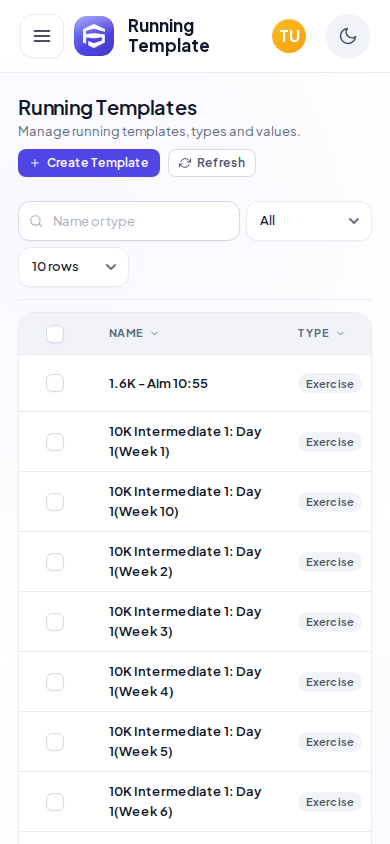Open the All filter dropdown
390x844 pixels.
[x=309, y=221]
